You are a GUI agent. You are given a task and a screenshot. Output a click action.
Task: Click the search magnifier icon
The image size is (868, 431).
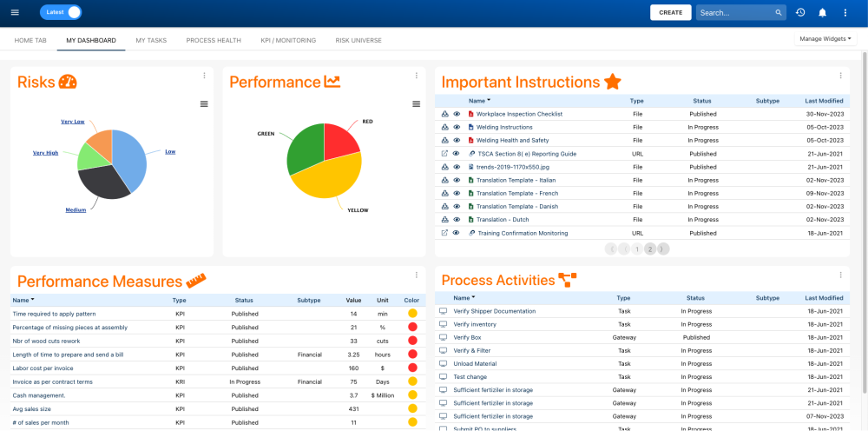[x=779, y=12]
